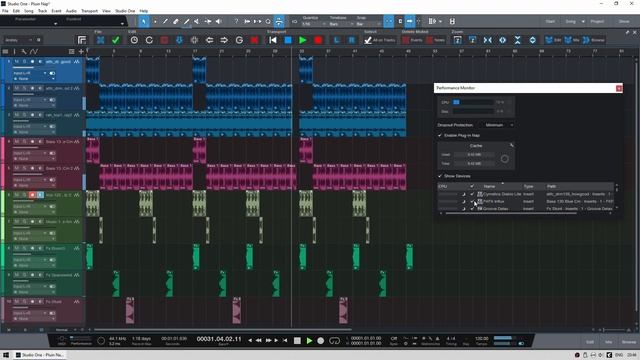
Task: Open the Track menu
Action: [42, 11]
